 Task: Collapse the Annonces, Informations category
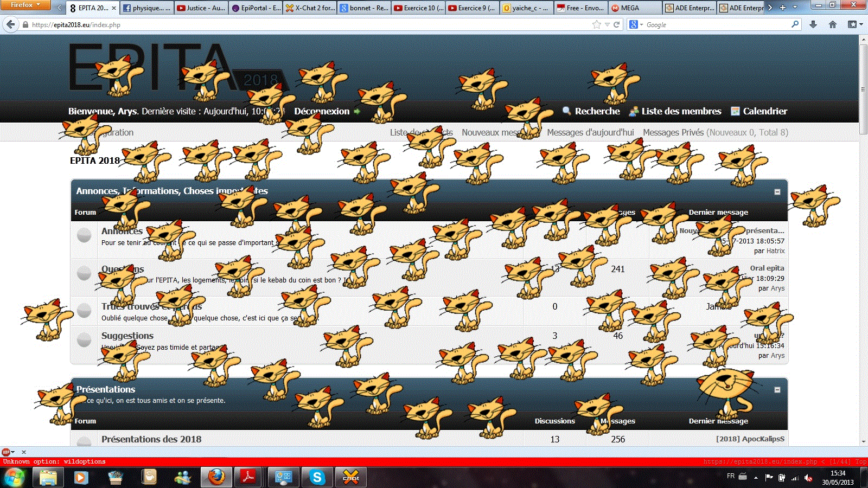click(x=777, y=192)
